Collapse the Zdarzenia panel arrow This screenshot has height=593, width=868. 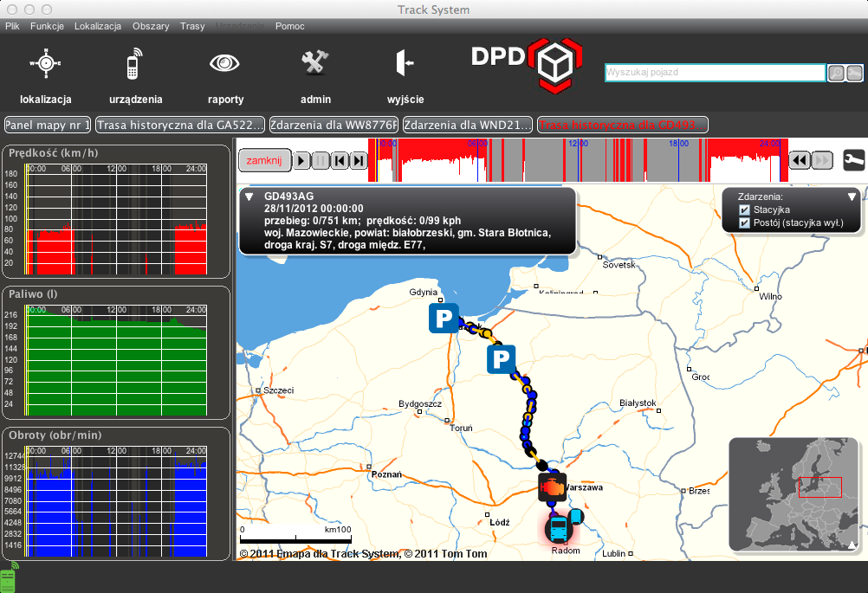point(852,197)
